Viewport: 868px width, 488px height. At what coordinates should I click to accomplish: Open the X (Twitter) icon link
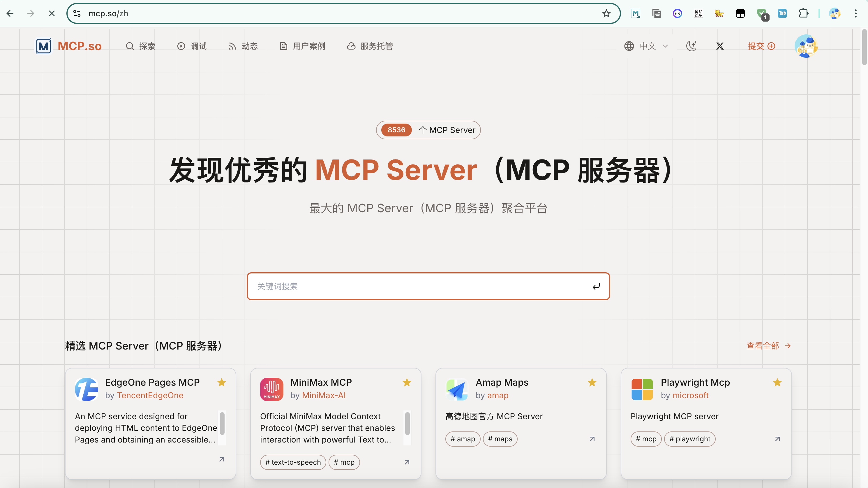[x=720, y=46]
